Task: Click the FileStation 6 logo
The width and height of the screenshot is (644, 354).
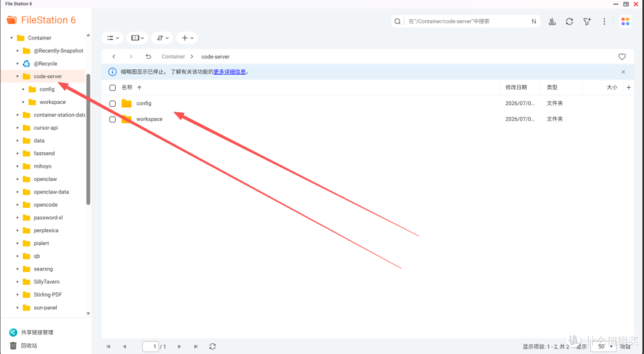Action: (x=42, y=20)
